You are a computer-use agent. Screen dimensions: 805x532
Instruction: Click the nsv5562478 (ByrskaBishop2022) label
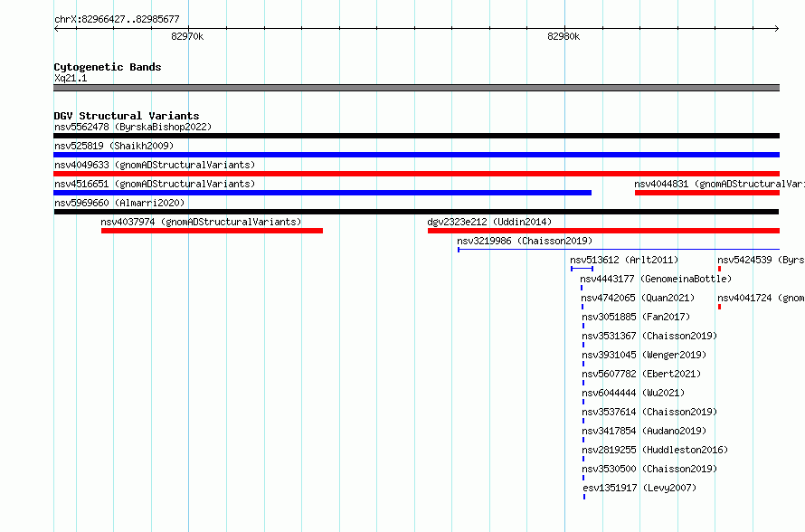133,127
